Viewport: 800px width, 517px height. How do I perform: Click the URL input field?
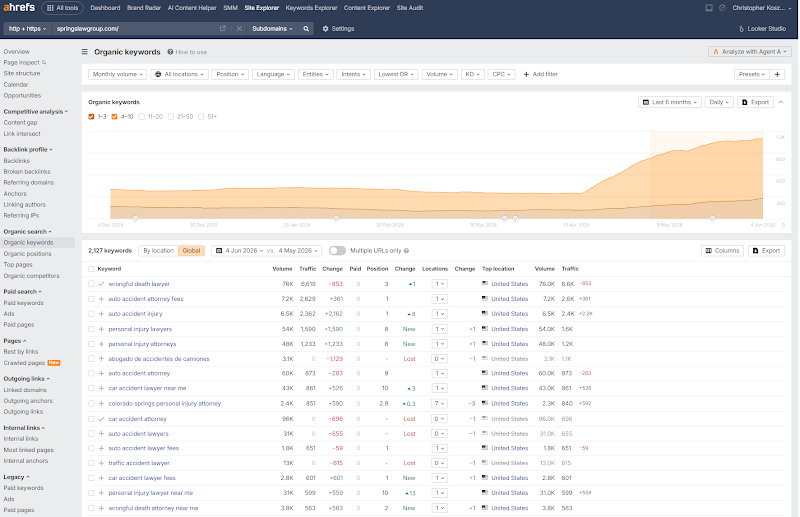pos(137,29)
